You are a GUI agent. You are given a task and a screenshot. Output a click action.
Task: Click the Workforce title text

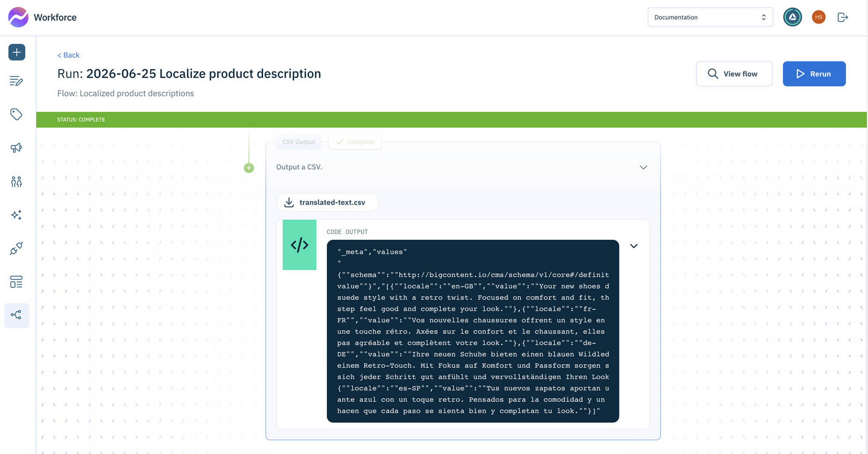pyautogui.click(x=55, y=18)
